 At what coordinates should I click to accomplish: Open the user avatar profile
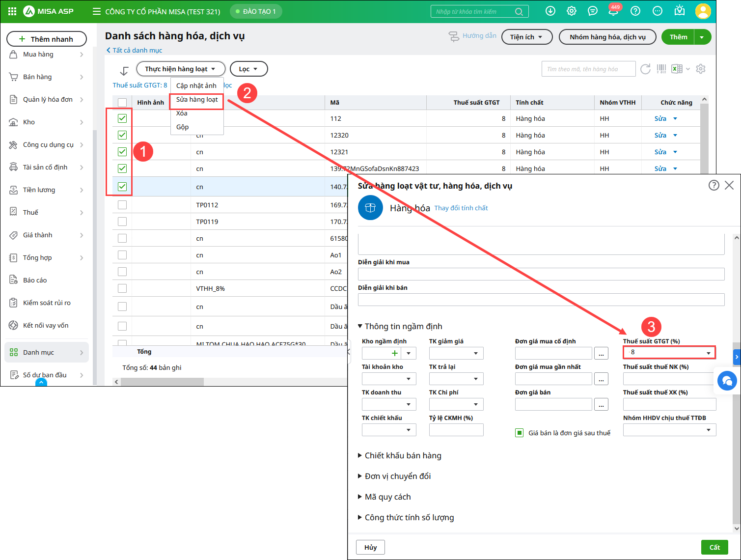pyautogui.click(x=703, y=11)
